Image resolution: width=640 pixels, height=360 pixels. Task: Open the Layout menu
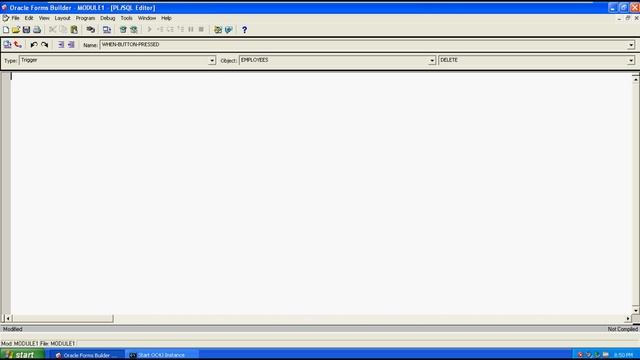(x=62, y=18)
